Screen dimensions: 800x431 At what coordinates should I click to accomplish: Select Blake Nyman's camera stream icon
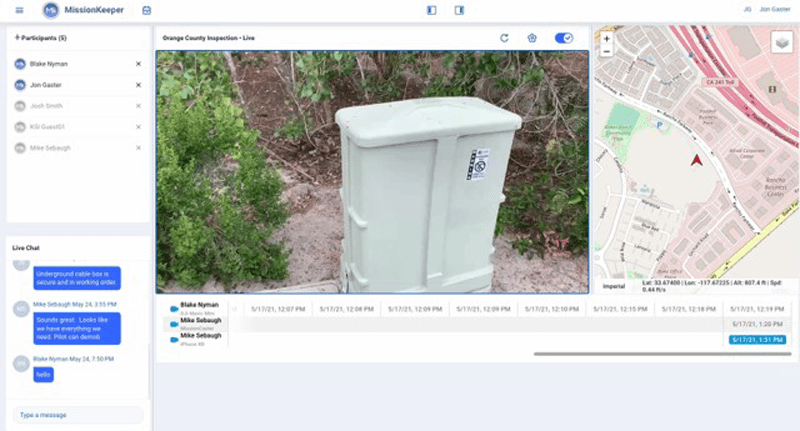coord(174,309)
